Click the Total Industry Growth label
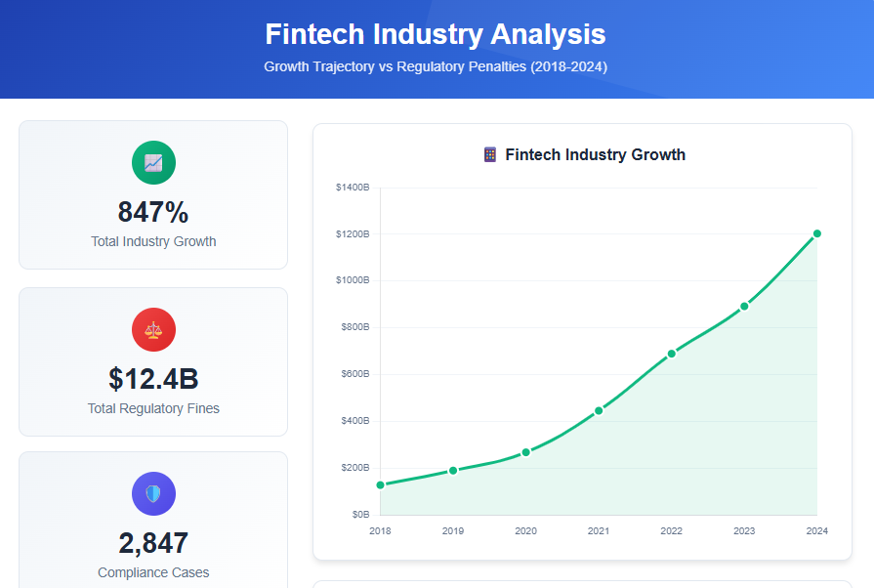 (153, 241)
